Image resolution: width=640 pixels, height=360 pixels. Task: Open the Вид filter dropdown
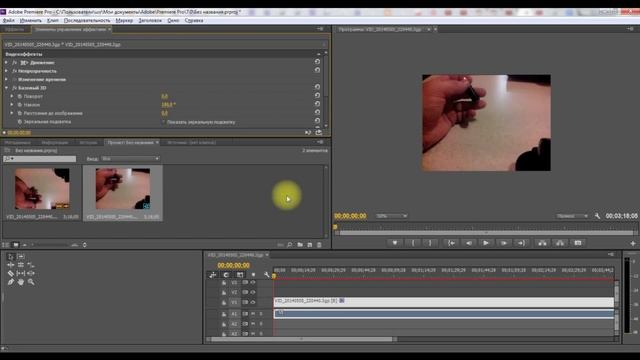130,158
